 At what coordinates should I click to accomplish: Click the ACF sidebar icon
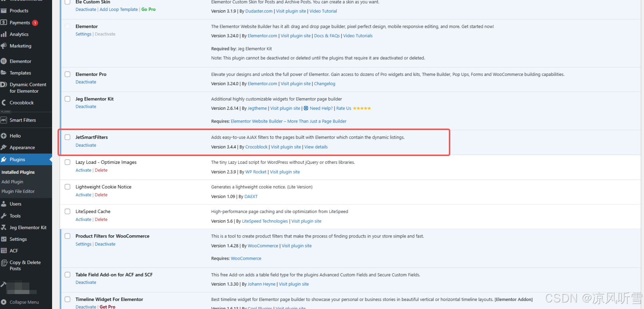[x=4, y=251]
